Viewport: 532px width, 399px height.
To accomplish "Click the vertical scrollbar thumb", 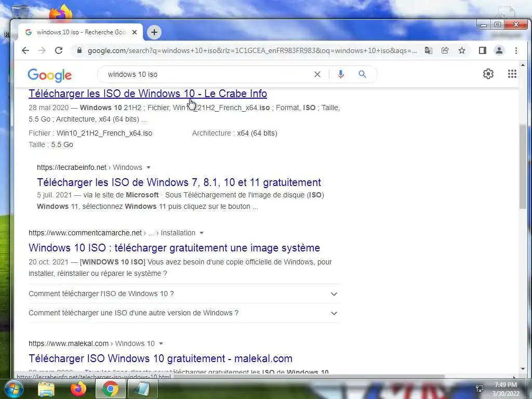I will [523, 166].
